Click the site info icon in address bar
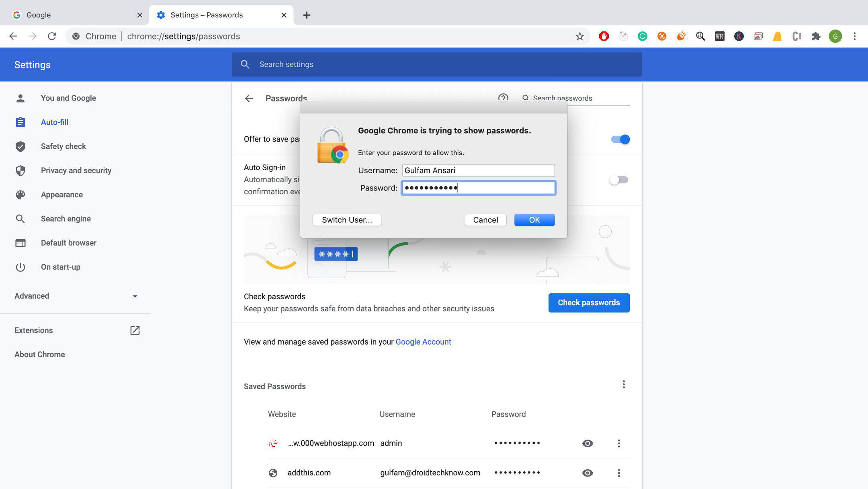The image size is (868, 489). pos(76,36)
